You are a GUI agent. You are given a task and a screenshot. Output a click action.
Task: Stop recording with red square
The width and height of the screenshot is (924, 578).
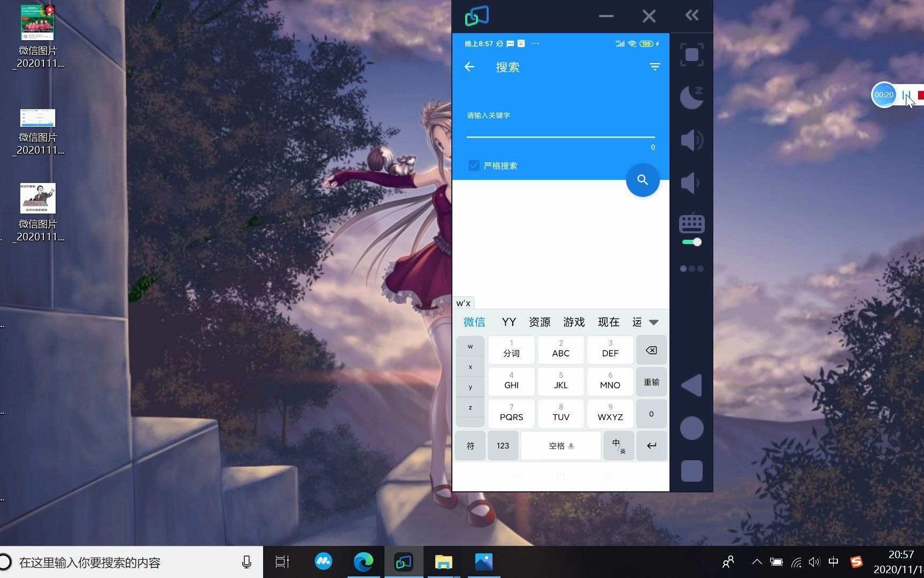(x=921, y=95)
